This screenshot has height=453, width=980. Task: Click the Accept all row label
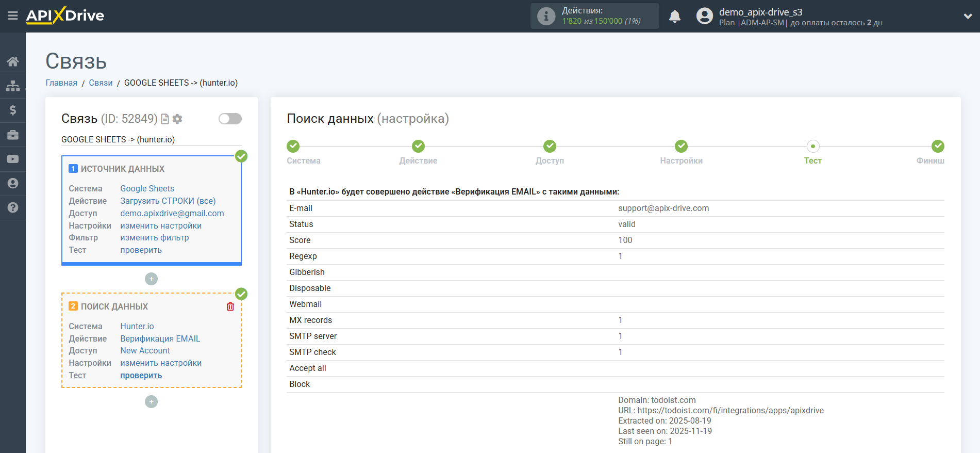click(x=308, y=368)
